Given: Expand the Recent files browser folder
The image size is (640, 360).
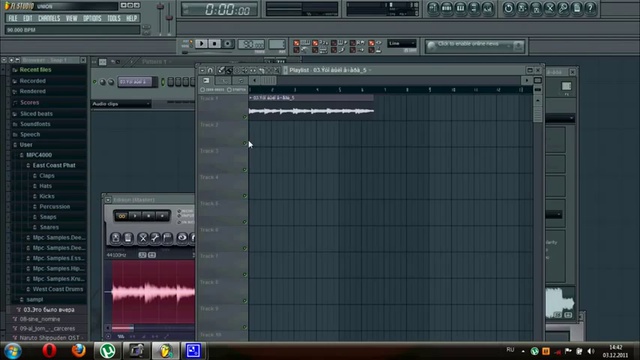Looking at the screenshot, I should tap(36, 70).
